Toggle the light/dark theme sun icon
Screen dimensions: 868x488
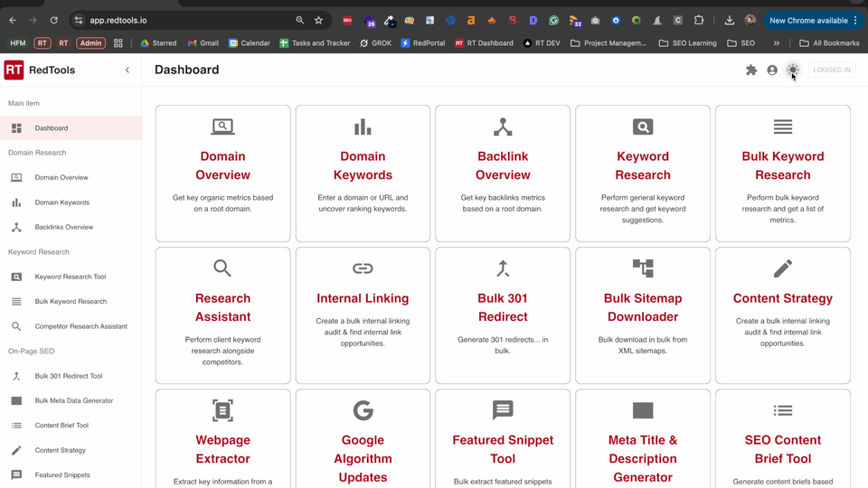[x=793, y=70]
